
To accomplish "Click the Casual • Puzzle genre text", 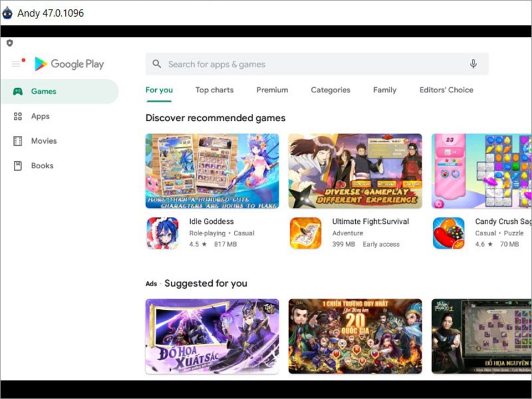I will pyautogui.click(x=499, y=233).
